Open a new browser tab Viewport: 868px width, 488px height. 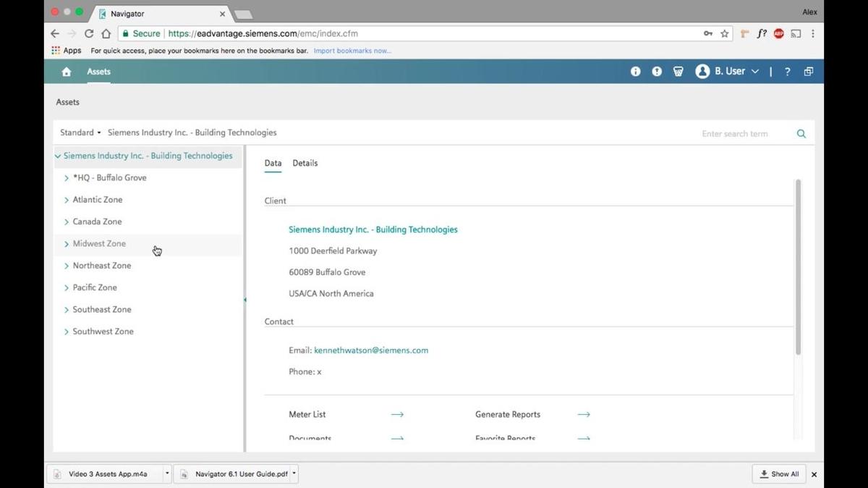click(243, 14)
